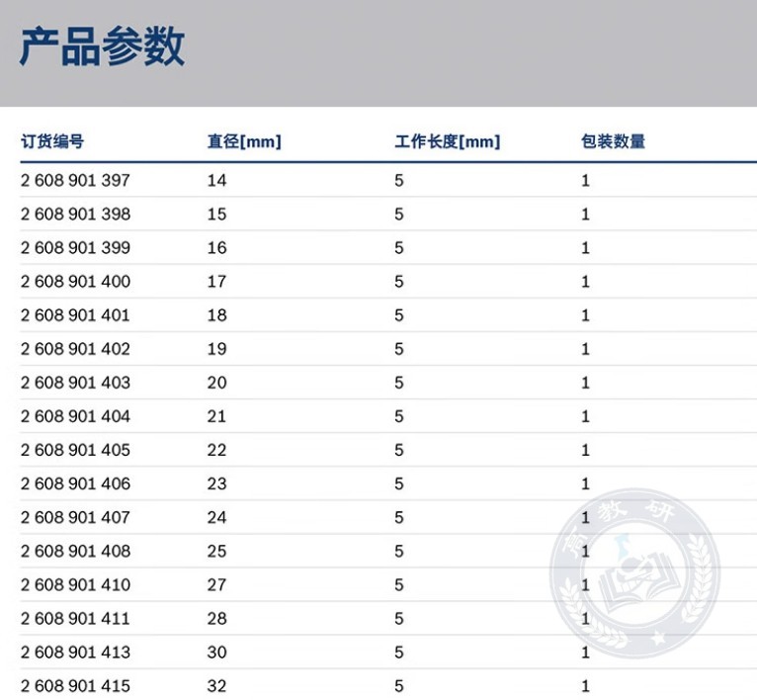Click package quantity 1 in the 2 608 901 400 row
Viewport: 757px width, 700px height.
[585, 282]
